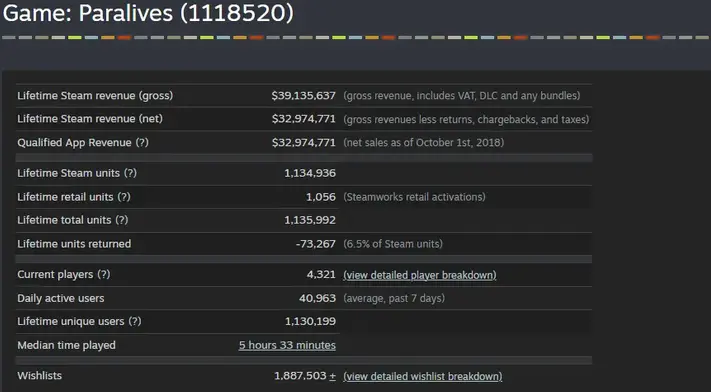Image resolution: width=711 pixels, height=392 pixels.
Task: Click the Wishlists row label
Action: pyautogui.click(x=39, y=376)
